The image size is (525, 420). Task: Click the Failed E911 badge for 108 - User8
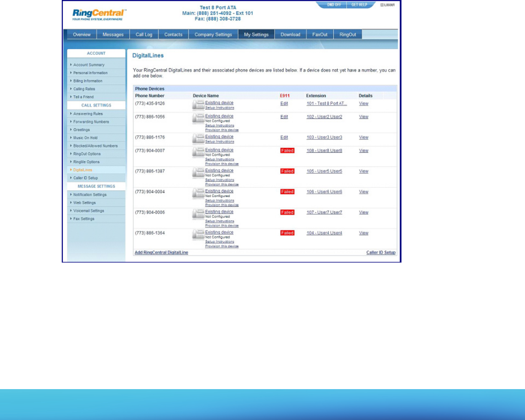(287, 151)
